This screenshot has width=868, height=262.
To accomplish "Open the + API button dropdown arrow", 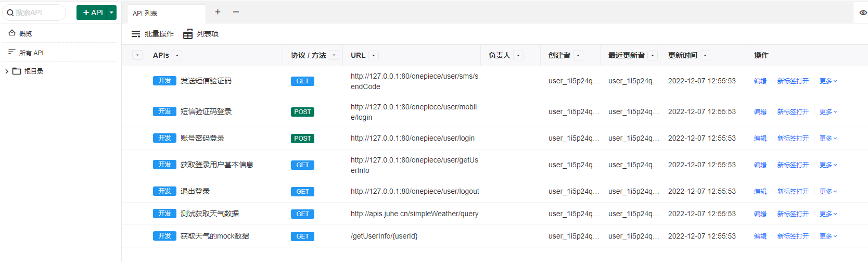I will (111, 13).
